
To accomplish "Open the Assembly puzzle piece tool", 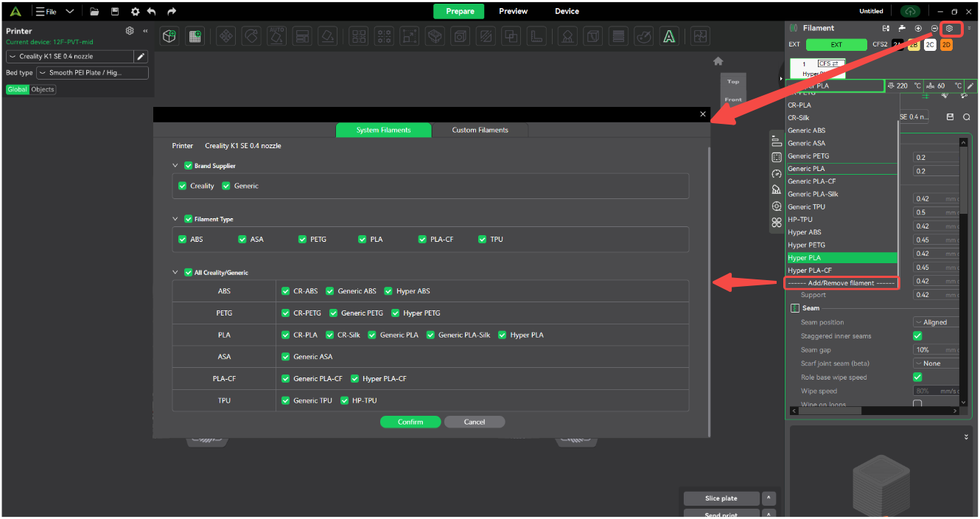I will [700, 35].
